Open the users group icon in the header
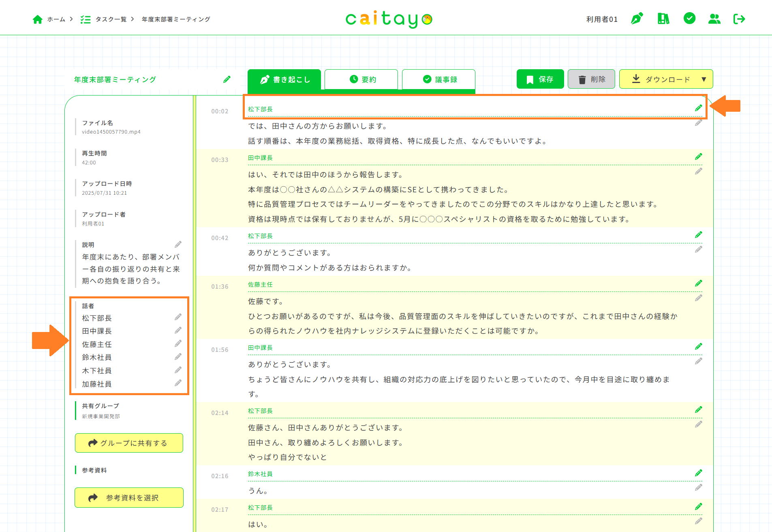The width and height of the screenshot is (772, 532). click(x=714, y=19)
